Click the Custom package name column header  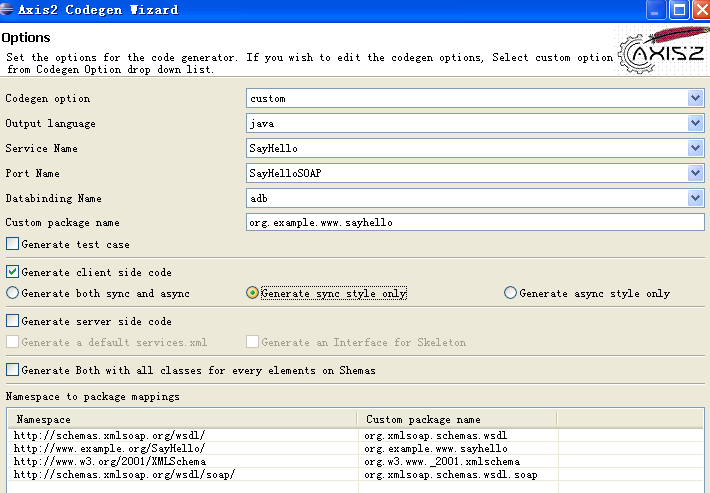coord(456,419)
